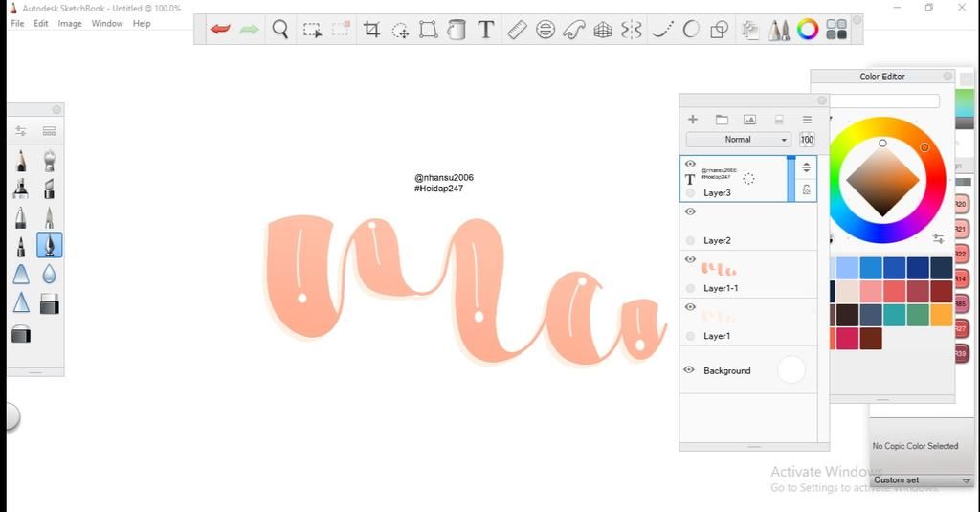Click the Layer1-1 thumbnail
The image size is (980, 512).
click(718, 270)
